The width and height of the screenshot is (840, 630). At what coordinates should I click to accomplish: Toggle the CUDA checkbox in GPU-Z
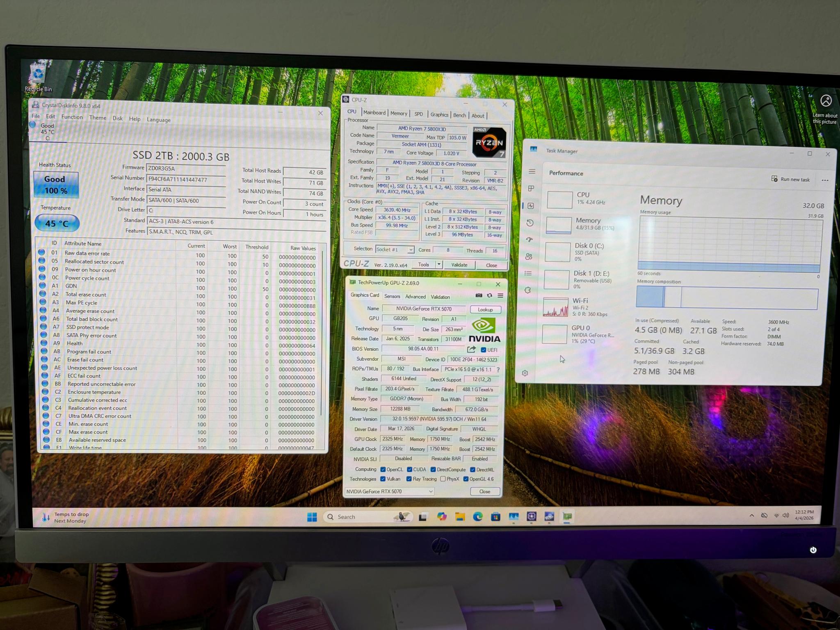[x=409, y=470]
